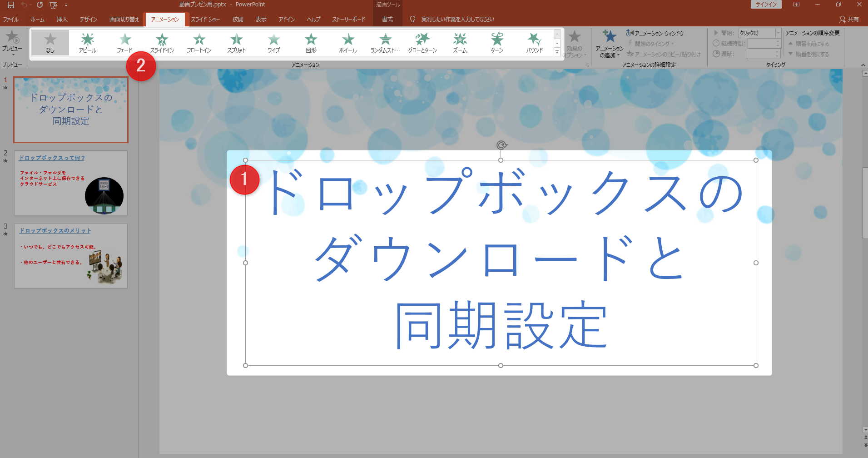Click previous slide arrow at scrollbar bottom
The image size is (868, 458).
click(865, 437)
